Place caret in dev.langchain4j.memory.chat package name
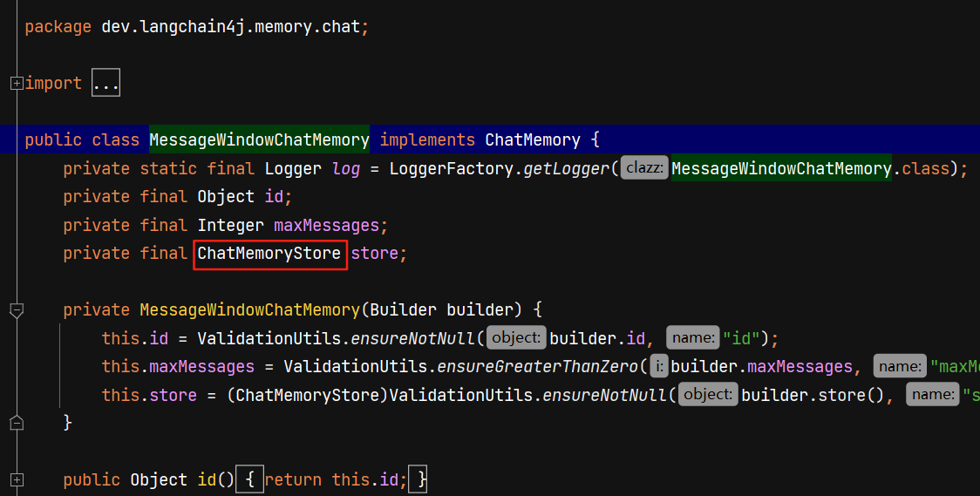 click(231, 27)
